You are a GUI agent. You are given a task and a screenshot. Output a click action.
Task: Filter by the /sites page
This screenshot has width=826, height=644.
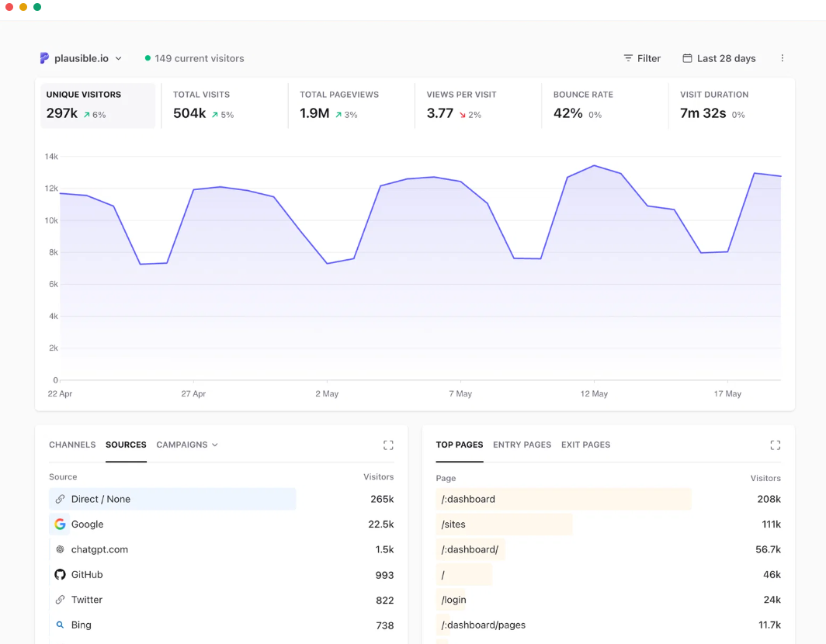coord(453,525)
